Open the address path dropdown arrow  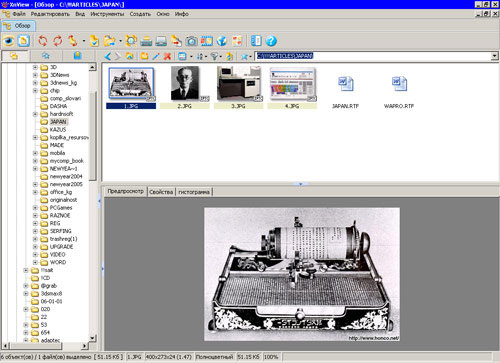pyautogui.click(x=495, y=56)
